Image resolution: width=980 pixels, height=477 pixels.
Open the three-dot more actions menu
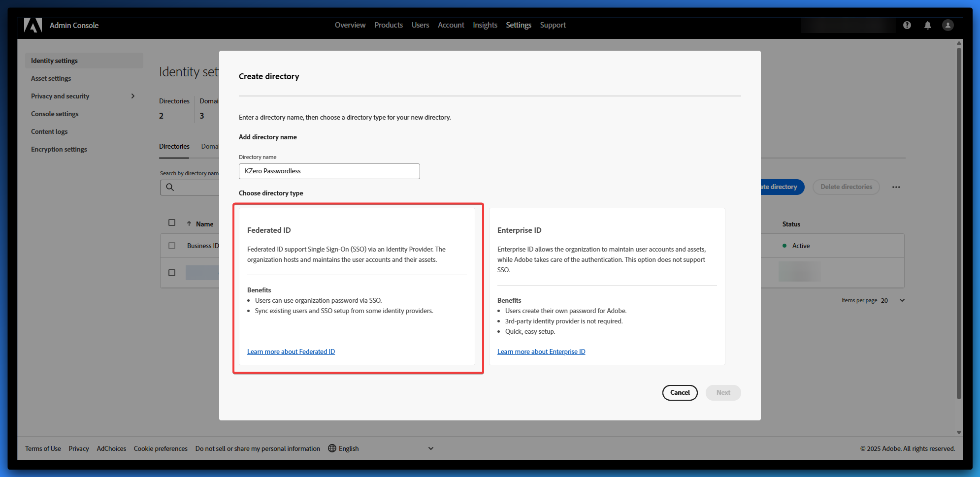(x=896, y=187)
